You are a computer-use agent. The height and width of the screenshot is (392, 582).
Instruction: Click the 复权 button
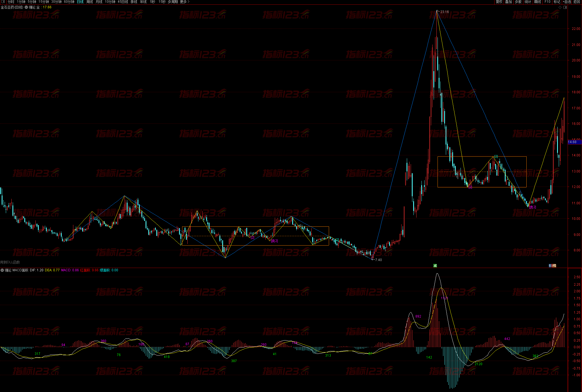point(499,2)
